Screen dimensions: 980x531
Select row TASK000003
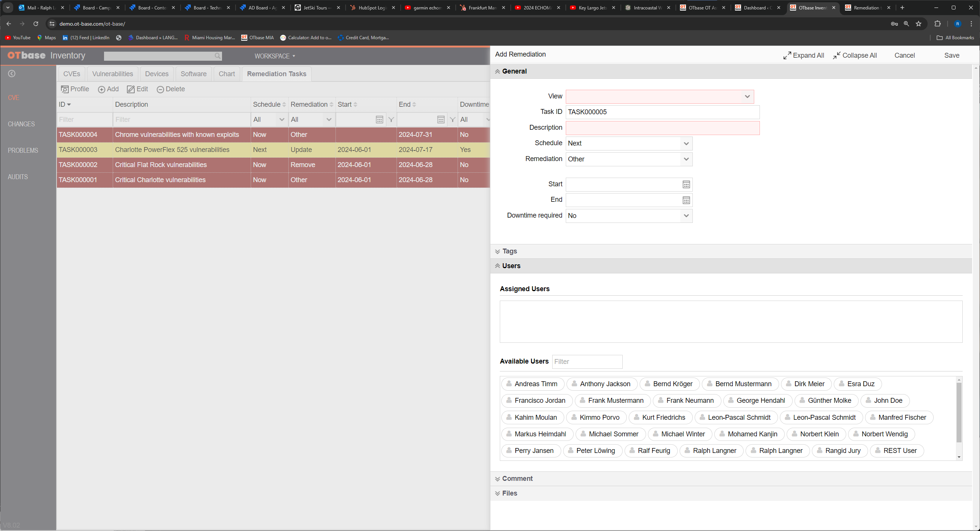[x=273, y=150]
